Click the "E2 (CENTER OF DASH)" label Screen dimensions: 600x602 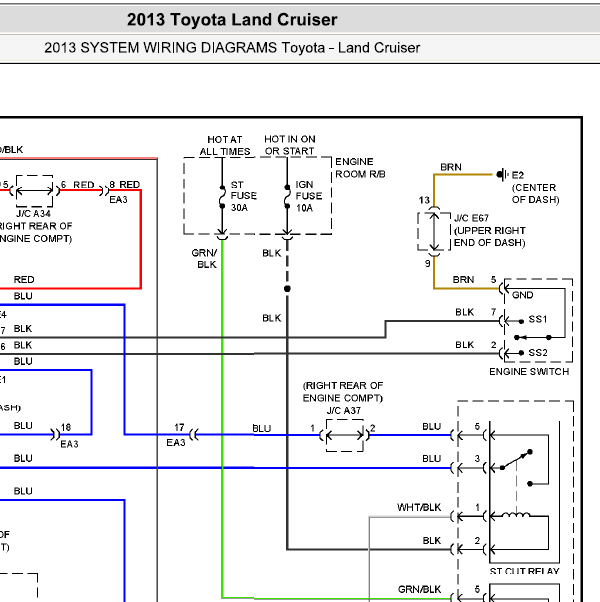pyautogui.click(x=535, y=187)
